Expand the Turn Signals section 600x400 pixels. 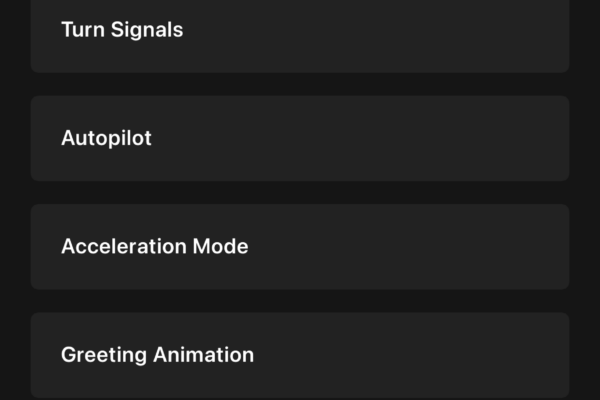tap(300, 32)
